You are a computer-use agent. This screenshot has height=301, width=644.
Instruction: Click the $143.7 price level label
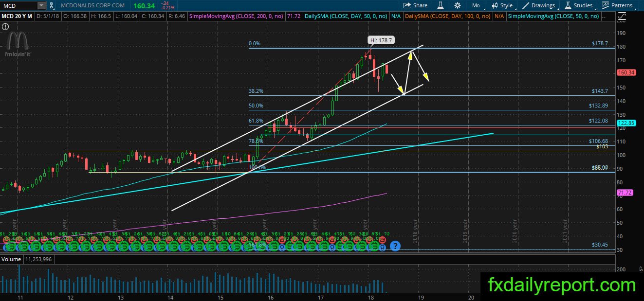click(599, 91)
